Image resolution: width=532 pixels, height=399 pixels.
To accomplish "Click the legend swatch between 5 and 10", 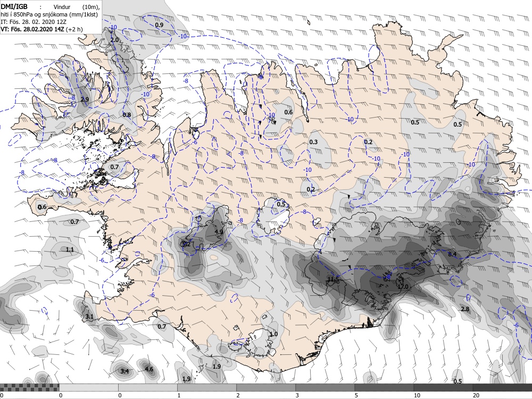I will [x=384, y=387].
